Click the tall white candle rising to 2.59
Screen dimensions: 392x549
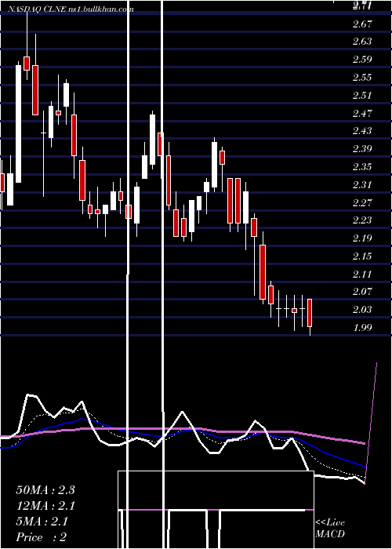(x=19, y=124)
